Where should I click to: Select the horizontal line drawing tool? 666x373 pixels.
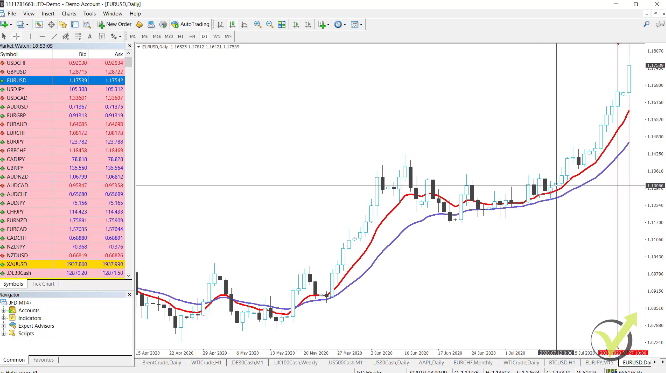[x=42, y=37]
